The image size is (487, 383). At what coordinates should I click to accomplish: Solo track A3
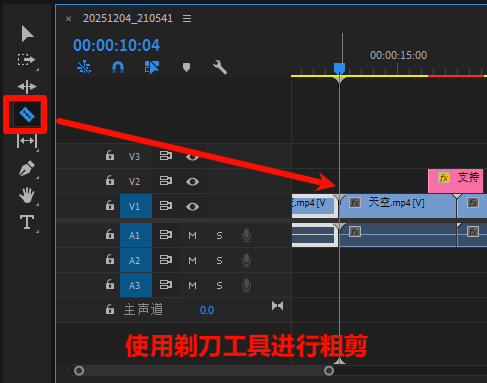(x=219, y=285)
